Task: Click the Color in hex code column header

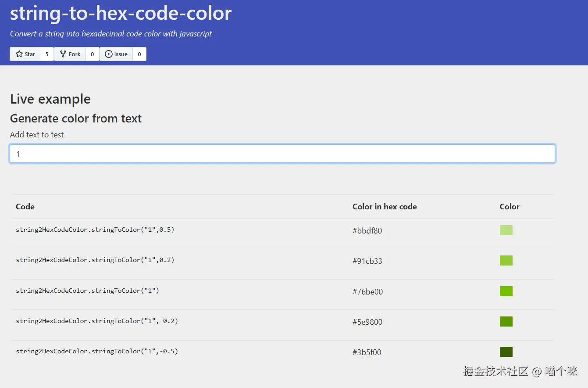Action: coord(385,207)
